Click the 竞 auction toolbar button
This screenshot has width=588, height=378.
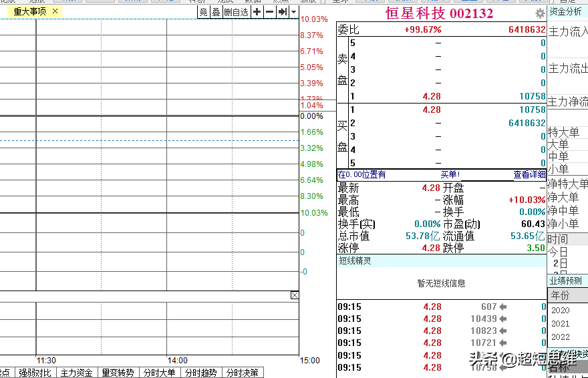[203, 13]
